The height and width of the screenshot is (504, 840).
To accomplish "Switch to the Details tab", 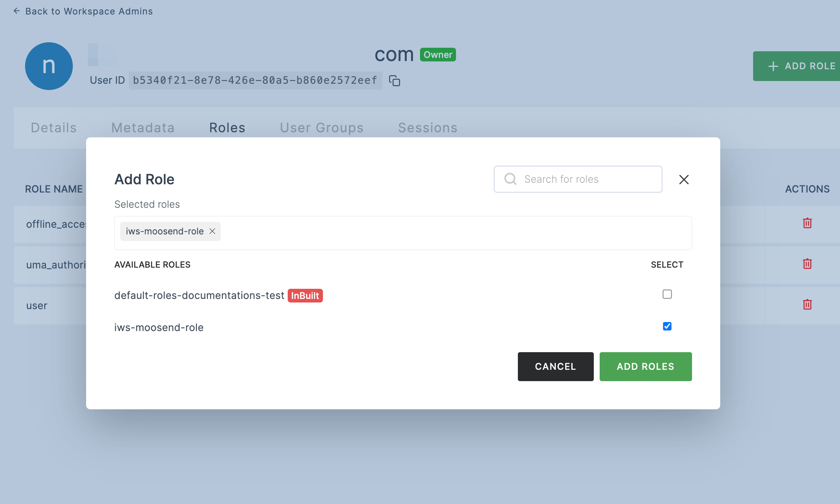I will (x=53, y=127).
